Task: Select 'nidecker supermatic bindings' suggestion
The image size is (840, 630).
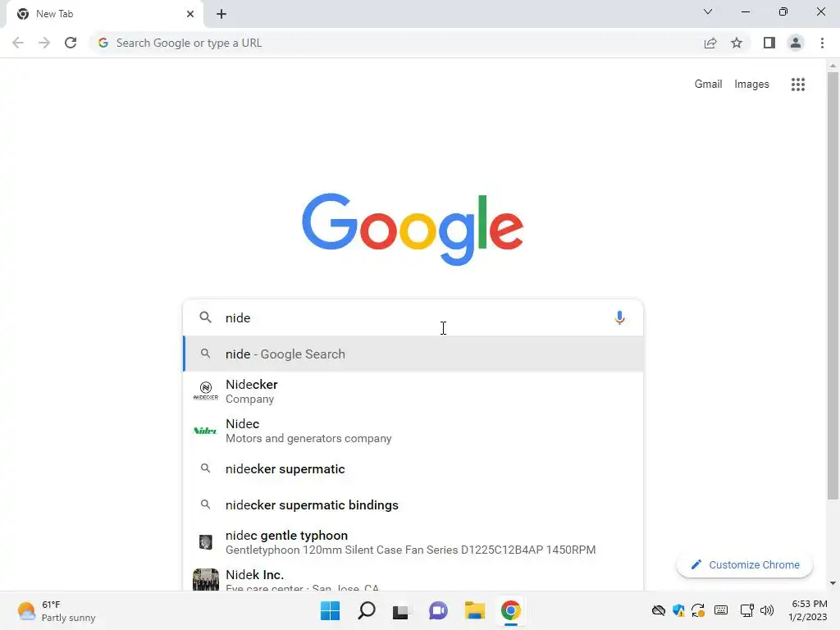Action: pyautogui.click(x=413, y=504)
